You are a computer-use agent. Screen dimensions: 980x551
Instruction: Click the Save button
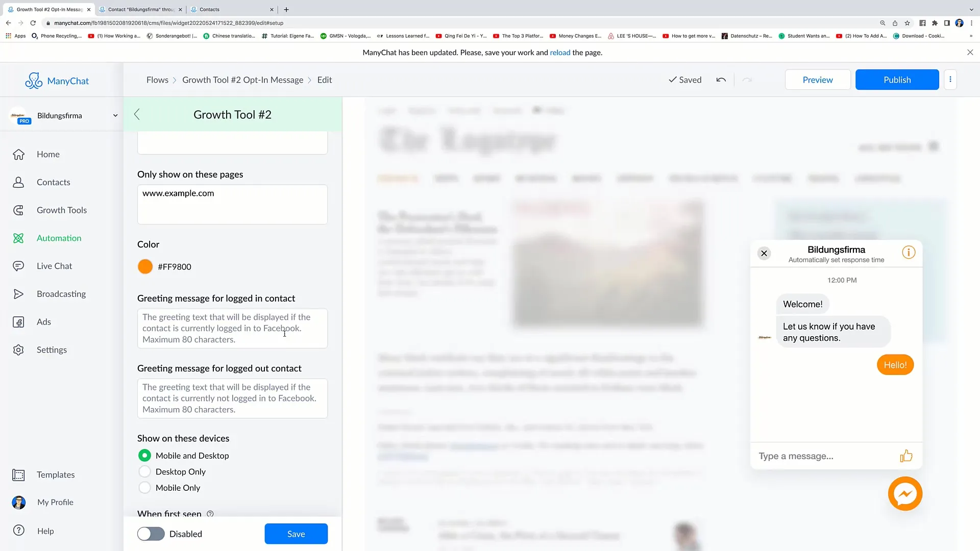tap(296, 534)
